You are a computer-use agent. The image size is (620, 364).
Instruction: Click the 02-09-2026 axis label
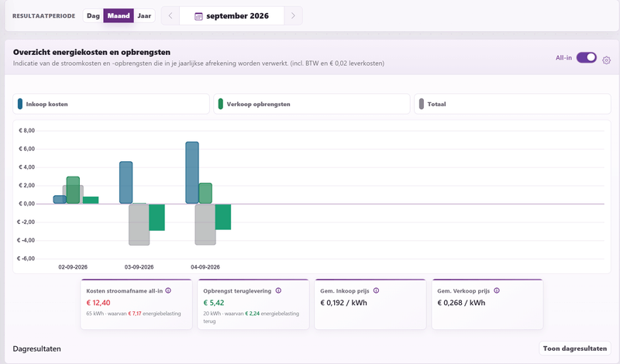pos(73,267)
